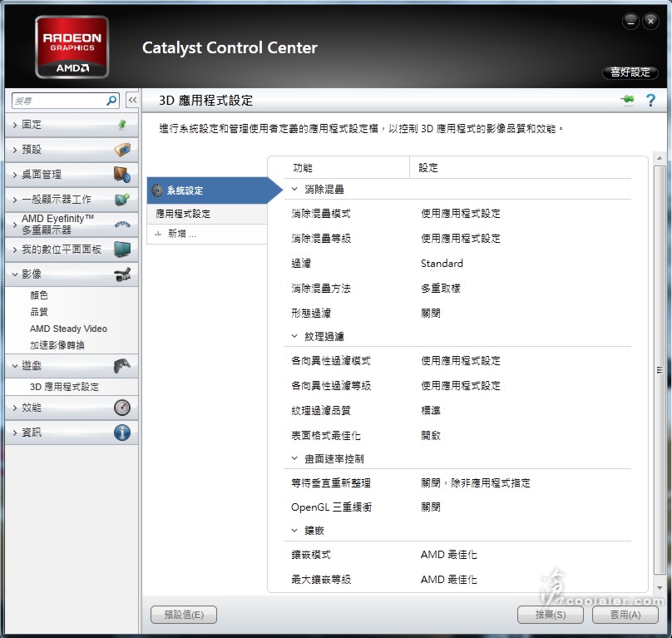Change 消除混疊模式 setting value
672x638 pixels.
coord(460,214)
